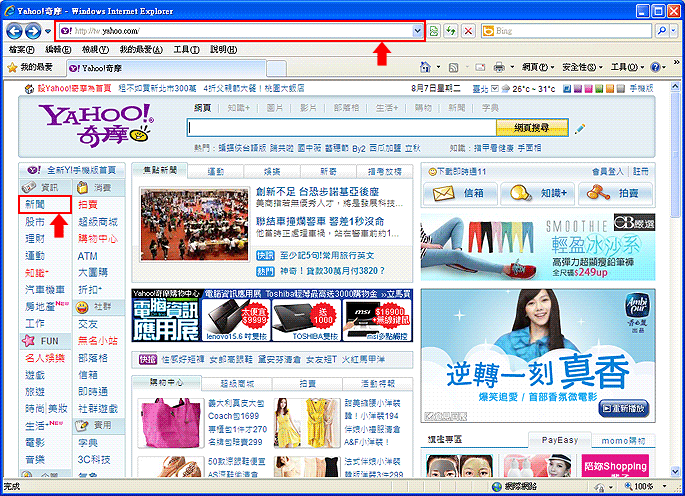Open 信箱 with the envelope button
The width and height of the screenshot is (685, 496).
point(460,193)
